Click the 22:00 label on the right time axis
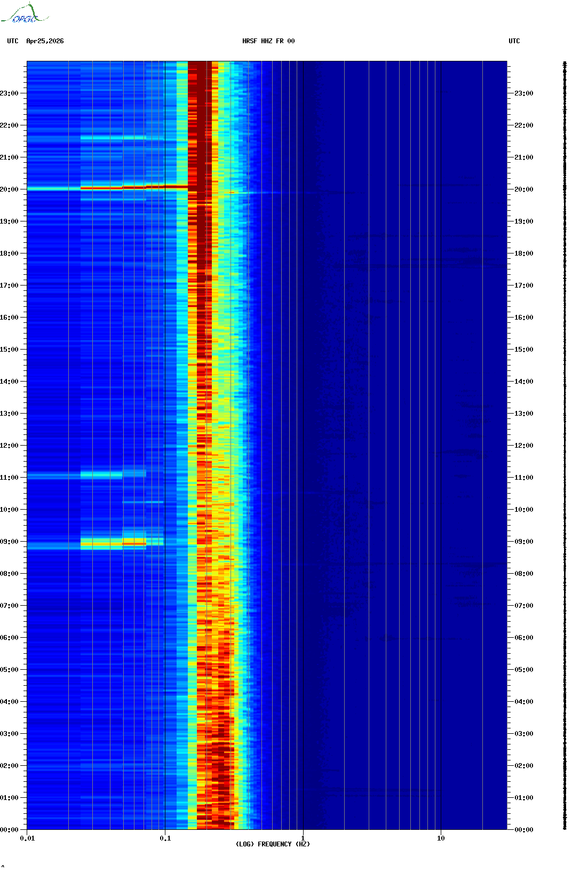Screen dimensions: 588x872 tap(524, 125)
